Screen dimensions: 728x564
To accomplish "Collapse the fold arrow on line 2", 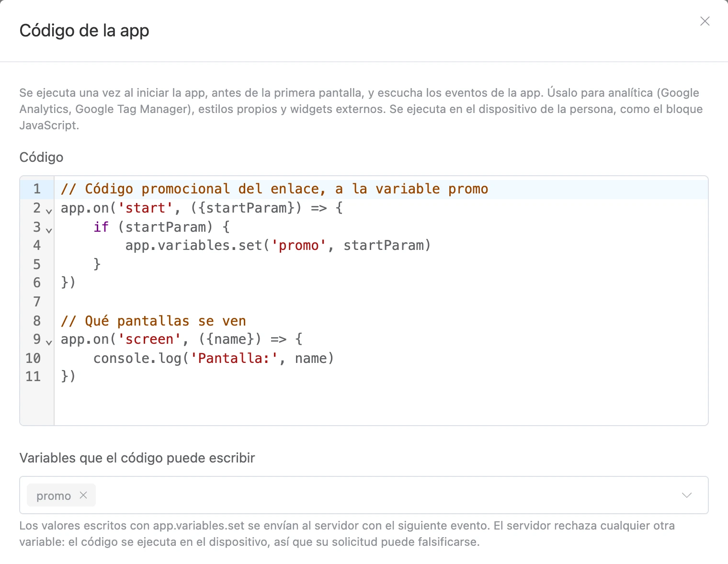I will coord(49,211).
